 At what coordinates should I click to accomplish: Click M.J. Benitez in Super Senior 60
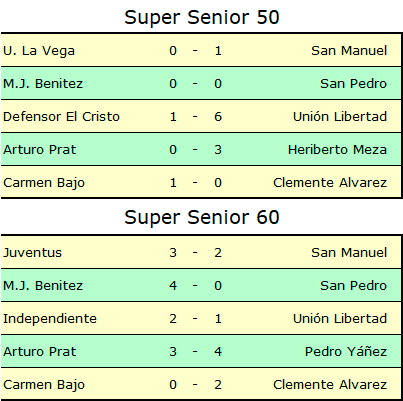tap(43, 286)
